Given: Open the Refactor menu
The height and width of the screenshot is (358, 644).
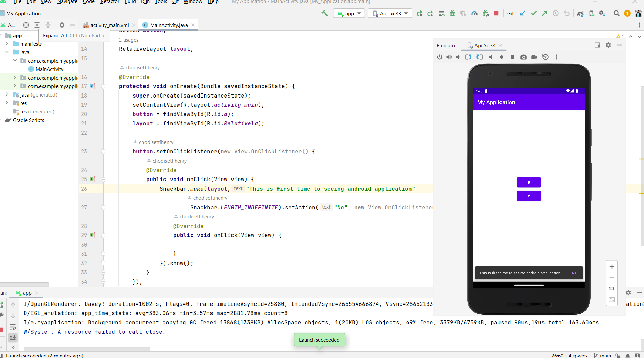Looking at the screenshot, I should tap(110, 2).
